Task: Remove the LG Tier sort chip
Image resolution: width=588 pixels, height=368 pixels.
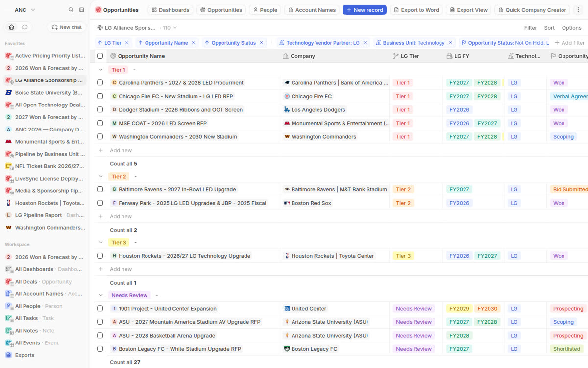Action: [127, 43]
